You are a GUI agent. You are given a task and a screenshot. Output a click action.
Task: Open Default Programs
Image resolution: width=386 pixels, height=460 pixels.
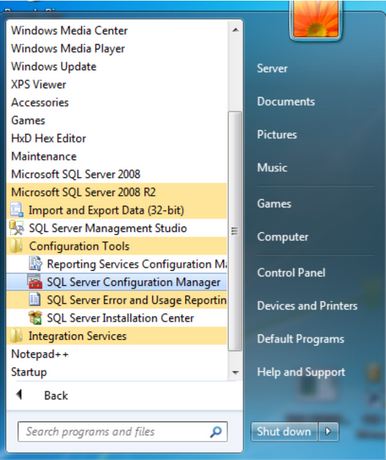point(301,339)
